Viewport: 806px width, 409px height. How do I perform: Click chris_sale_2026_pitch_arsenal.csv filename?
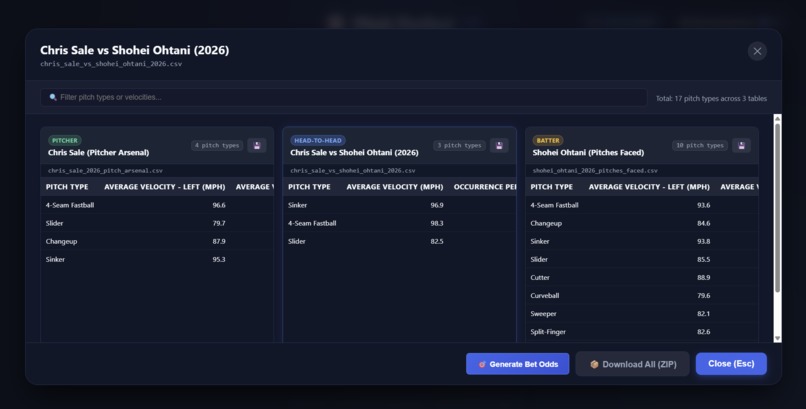click(105, 171)
